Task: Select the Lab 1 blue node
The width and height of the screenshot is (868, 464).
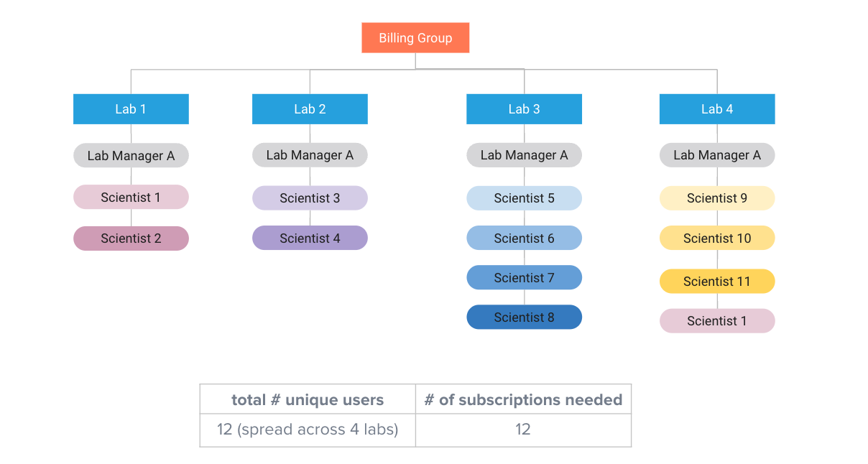Action: pos(131,109)
